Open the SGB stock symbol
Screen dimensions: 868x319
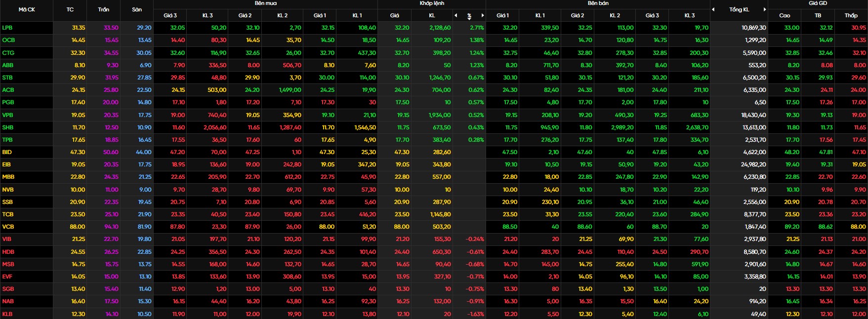pos(8,289)
